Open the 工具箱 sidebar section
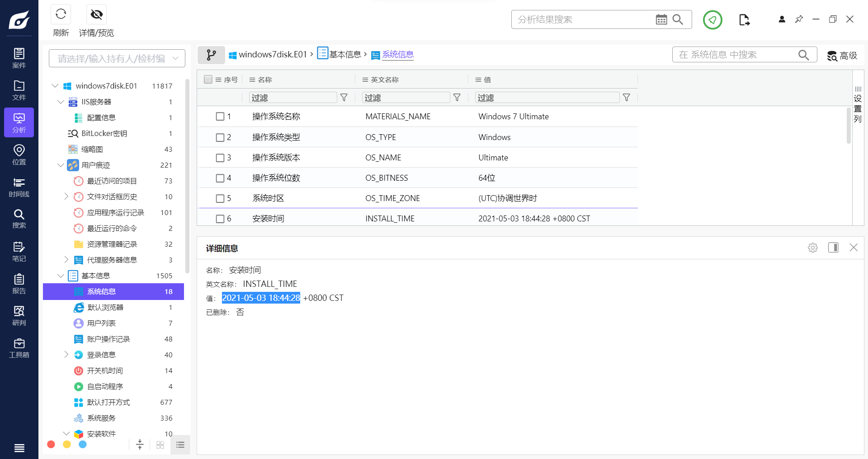This screenshot has width=868, height=459. tap(19, 348)
